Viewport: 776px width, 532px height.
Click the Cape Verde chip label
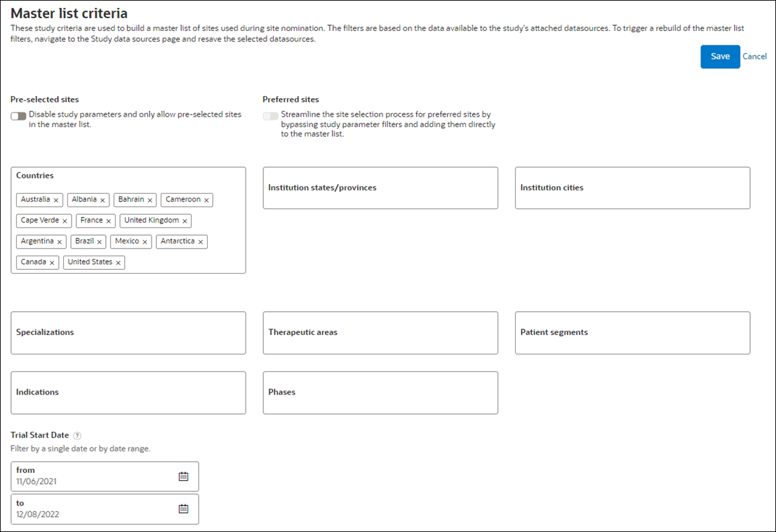(40, 220)
